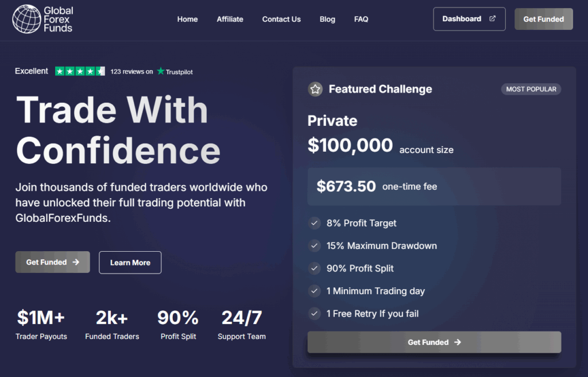The width and height of the screenshot is (588, 377).
Task: Open the Dashboard button in header
Action: [x=469, y=19]
